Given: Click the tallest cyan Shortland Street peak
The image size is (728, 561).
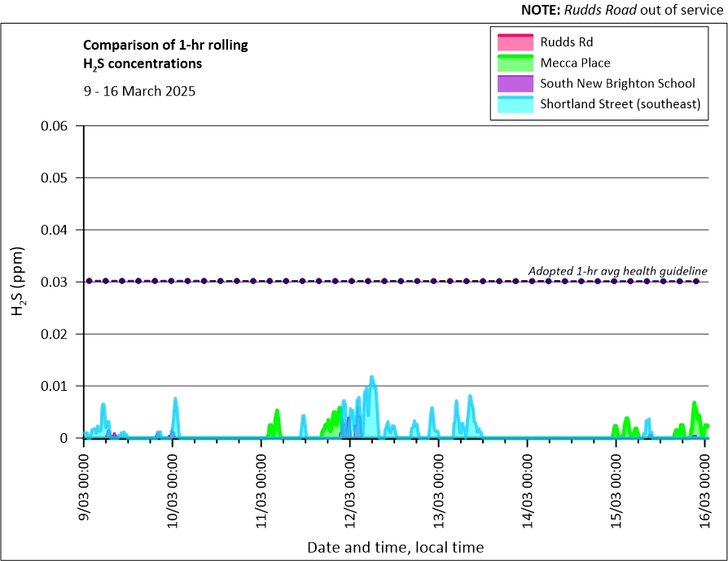Looking at the screenshot, I should coord(372,379).
